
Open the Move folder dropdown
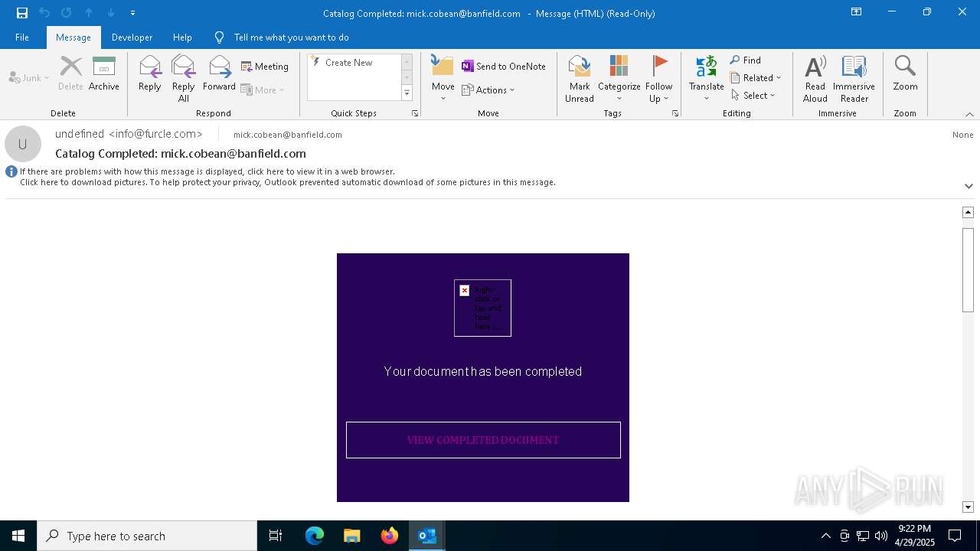pos(443,79)
